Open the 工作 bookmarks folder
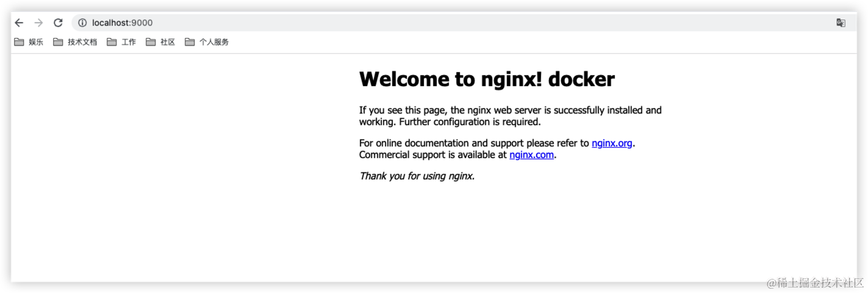The height and width of the screenshot is (293, 868). click(x=121, y=42)
